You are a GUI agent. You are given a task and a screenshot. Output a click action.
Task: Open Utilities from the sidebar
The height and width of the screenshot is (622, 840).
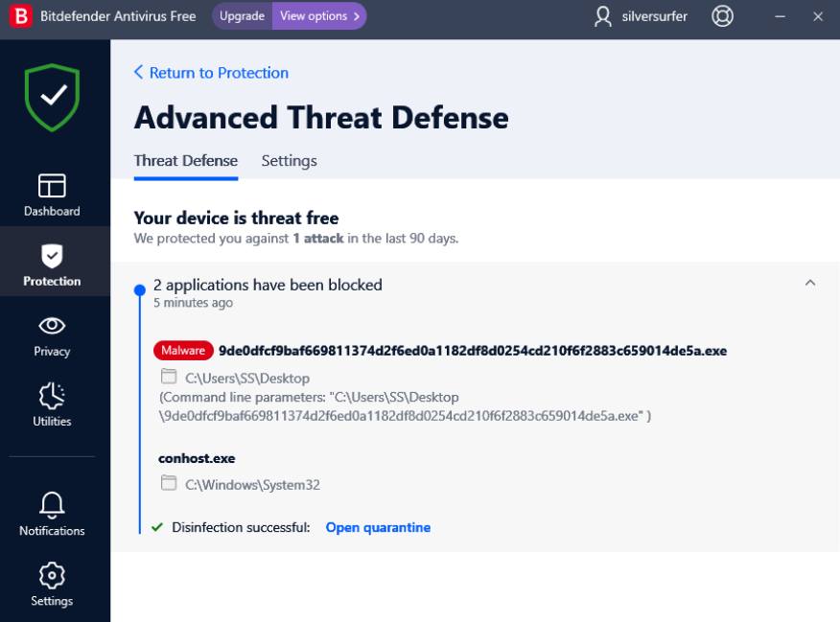52,404
